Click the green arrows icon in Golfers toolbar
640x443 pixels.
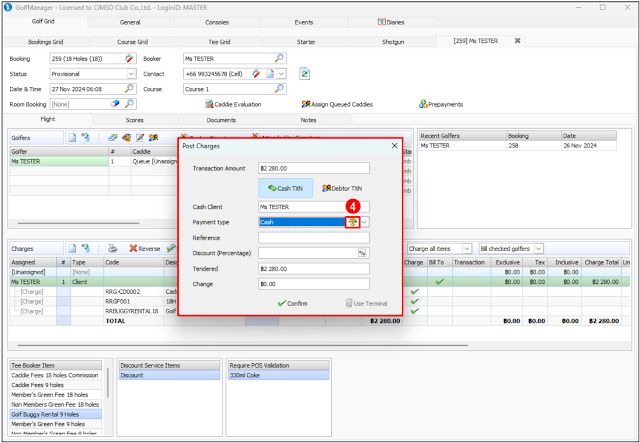[85, 138]
